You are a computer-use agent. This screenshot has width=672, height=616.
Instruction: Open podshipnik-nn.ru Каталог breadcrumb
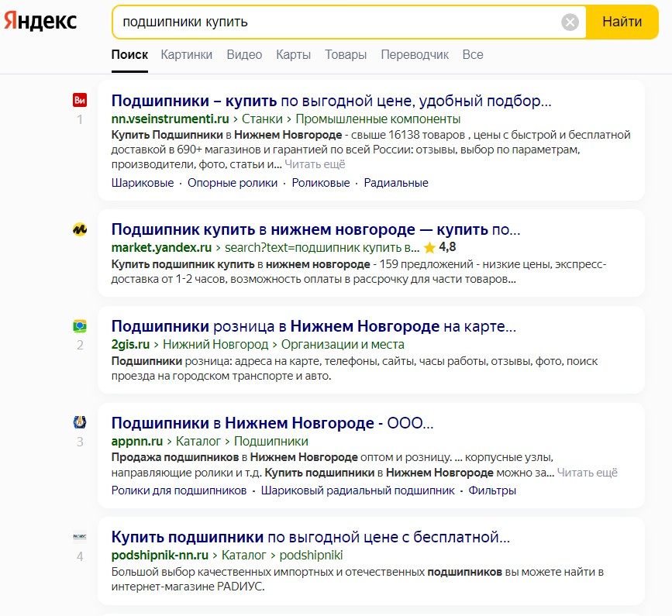(x=244, y=555)
